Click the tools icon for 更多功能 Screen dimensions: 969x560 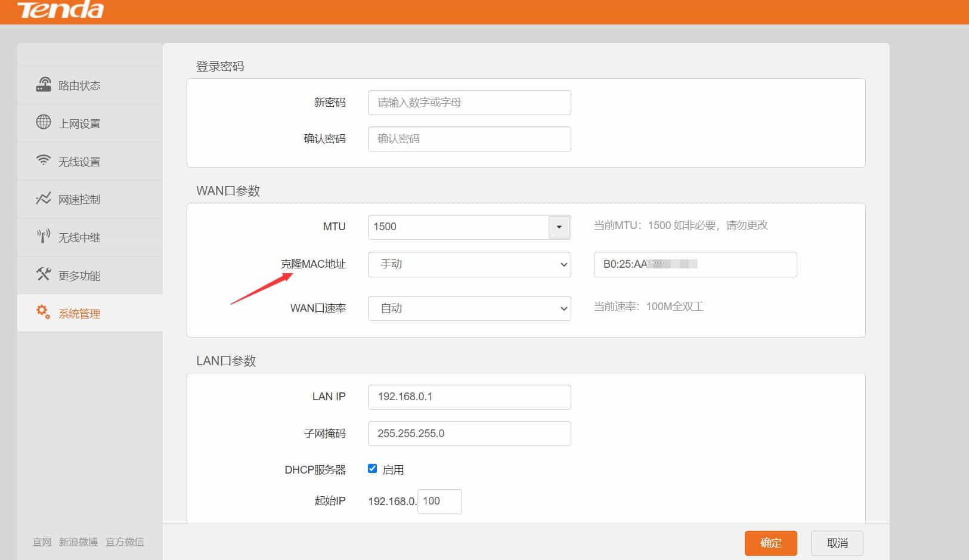(x=44, y=274)
